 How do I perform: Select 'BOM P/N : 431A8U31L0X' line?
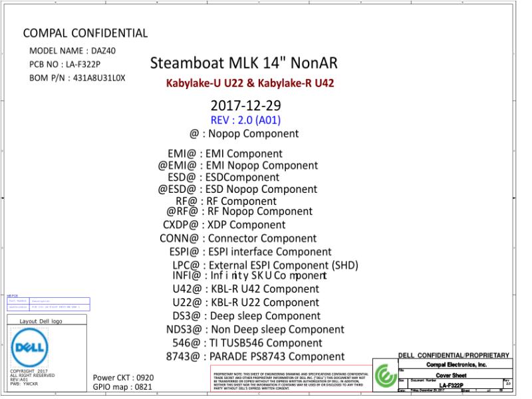(77, 78)
